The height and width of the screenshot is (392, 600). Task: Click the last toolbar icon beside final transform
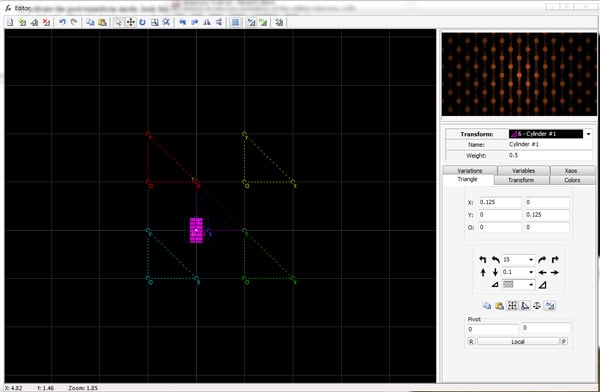(279, 22)
